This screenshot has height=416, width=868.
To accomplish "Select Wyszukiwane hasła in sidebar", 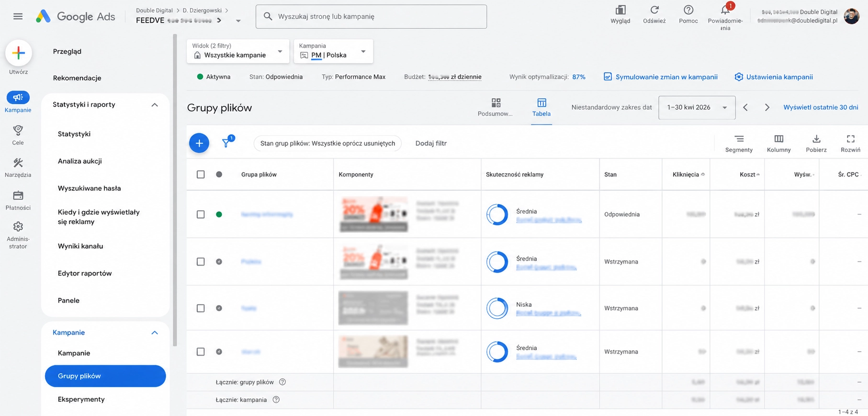I will 89,188.
